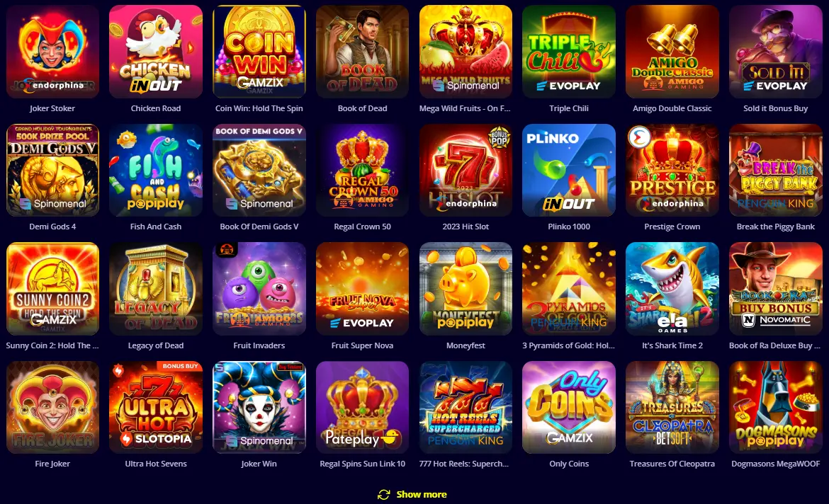The width and height of the screenshot is (829, 504).
Task: Click the Break the Piggy Bank thumbnail
Action: coord(776,170)
